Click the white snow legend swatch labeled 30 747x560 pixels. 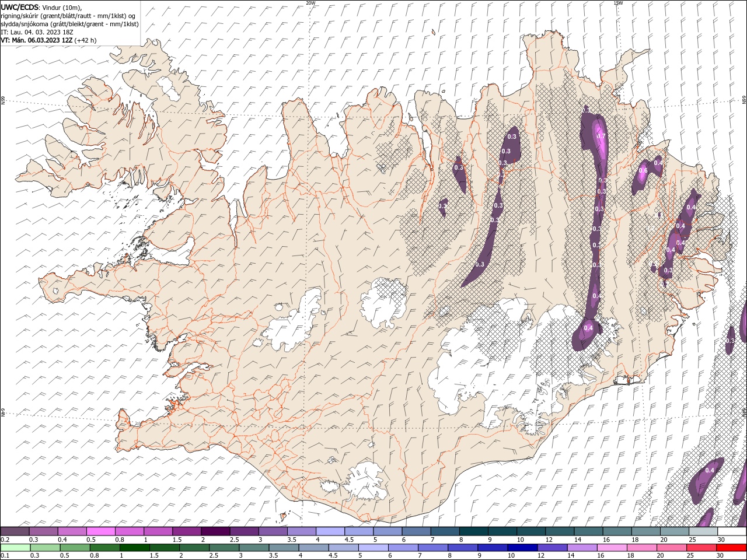tap(731, 531)
